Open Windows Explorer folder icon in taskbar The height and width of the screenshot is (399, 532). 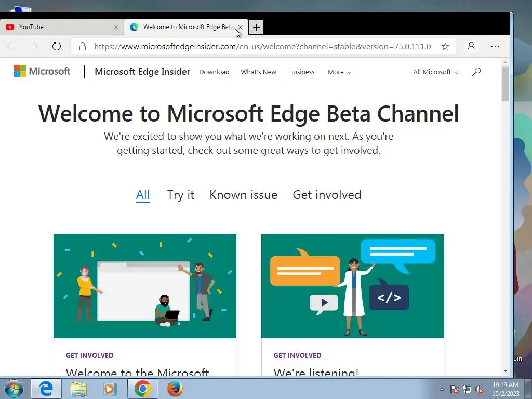coord(78,389)
